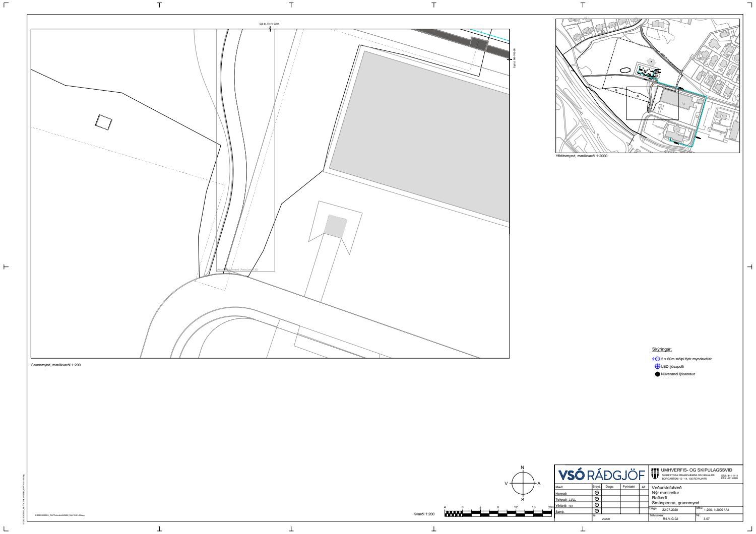Click the Reykjavik city crest emblem

(x=655, y=474)
